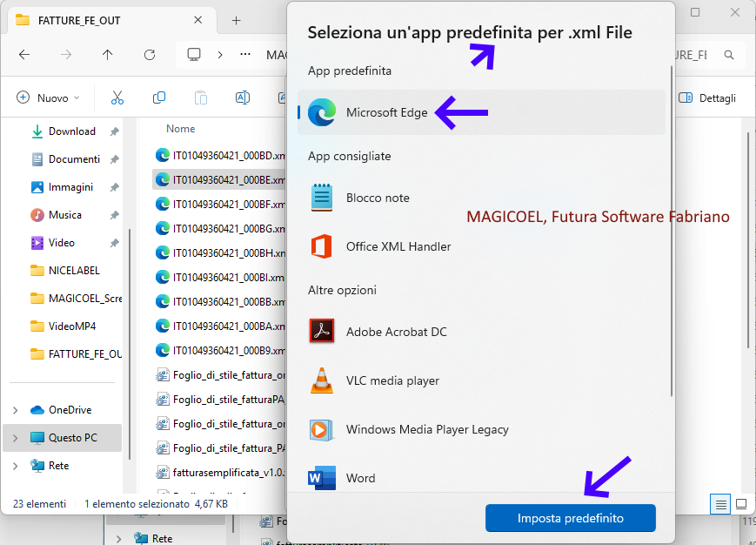Select Microsoft Edge as default app
The width and height of the screenshot is (756, 545).
[x=481, y=112]
